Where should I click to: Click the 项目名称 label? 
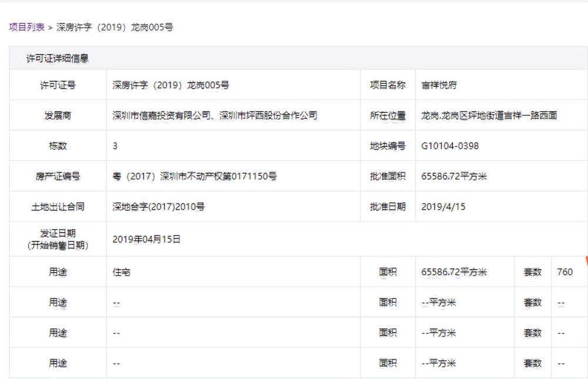click(x=387, y=85)
